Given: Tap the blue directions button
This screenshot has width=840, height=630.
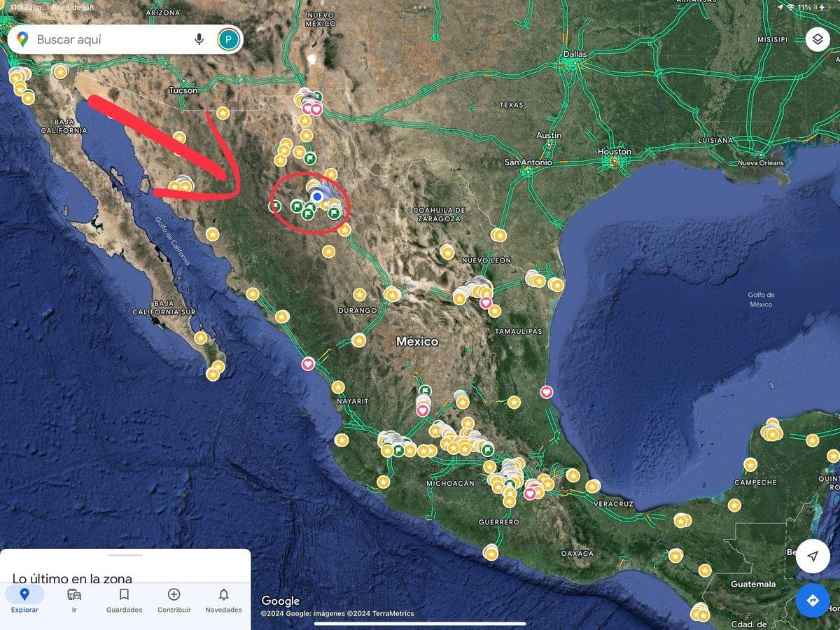Looking at the screenshot, I should pyautogui.click(x=813, y=601).
